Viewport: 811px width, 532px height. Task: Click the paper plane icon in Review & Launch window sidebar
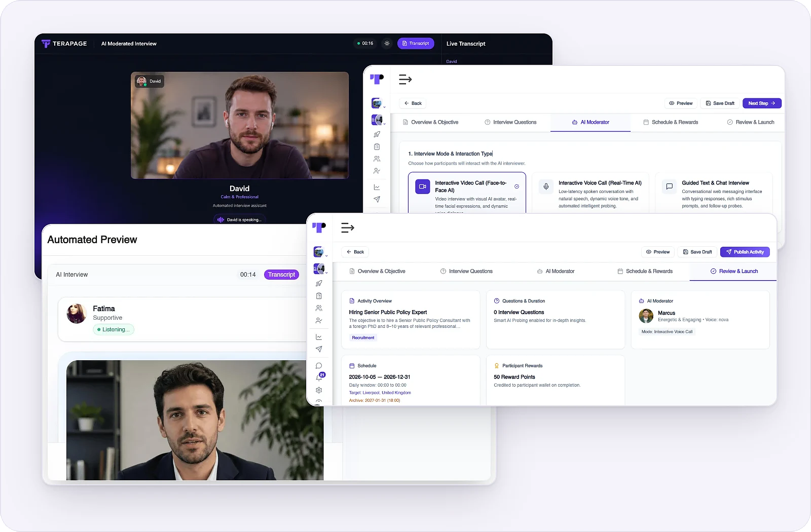[x=319, y=349]
